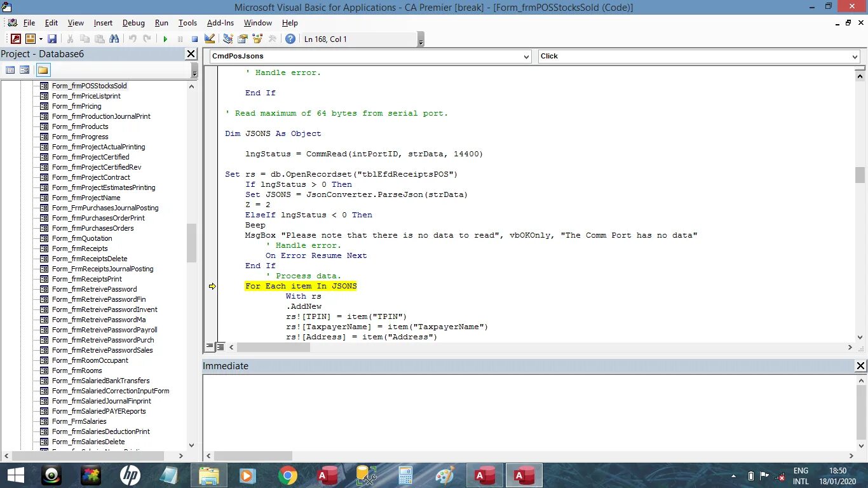This screenshot has width=868, height=488.
Task: Select Form_frmProjectContract in project tree
Action: [x=91, y=177]
